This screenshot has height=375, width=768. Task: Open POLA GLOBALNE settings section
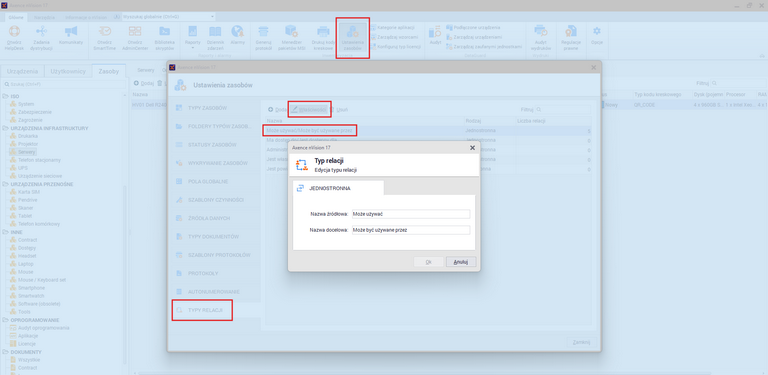tap(214, 181)
